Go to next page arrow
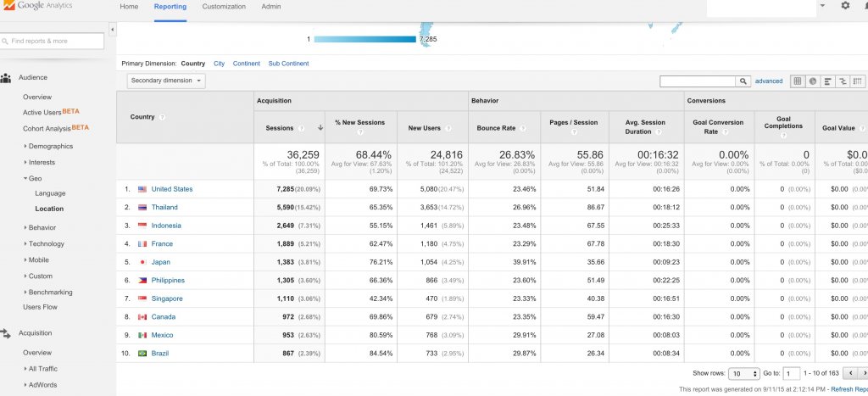 click(864, 373)
